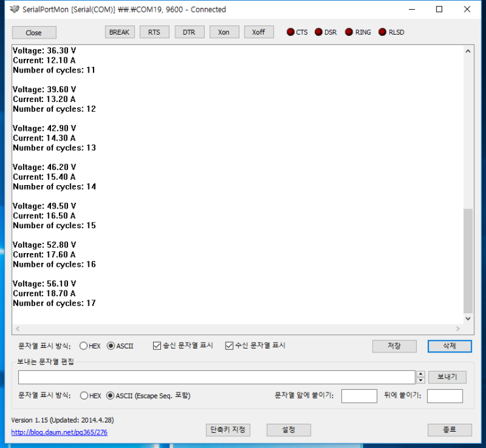
Task: Click the line 'Number of cycles: 12'
Action: tap(54, 109)
